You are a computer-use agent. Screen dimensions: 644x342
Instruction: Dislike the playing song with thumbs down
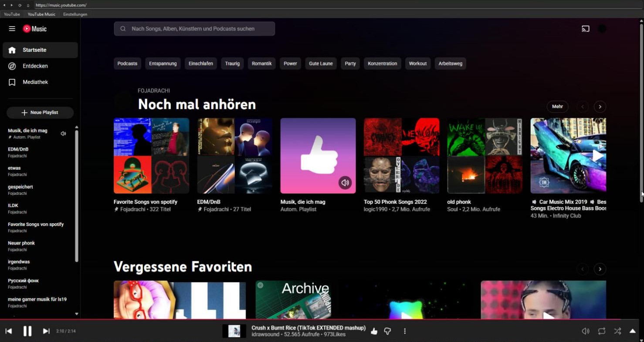pos(387,332)
